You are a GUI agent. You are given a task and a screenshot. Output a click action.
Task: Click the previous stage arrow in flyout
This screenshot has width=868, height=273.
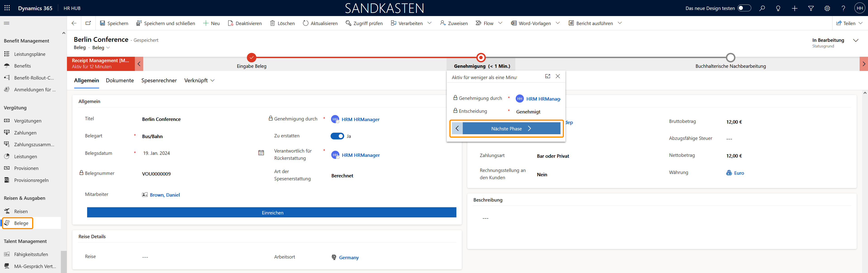457,128
